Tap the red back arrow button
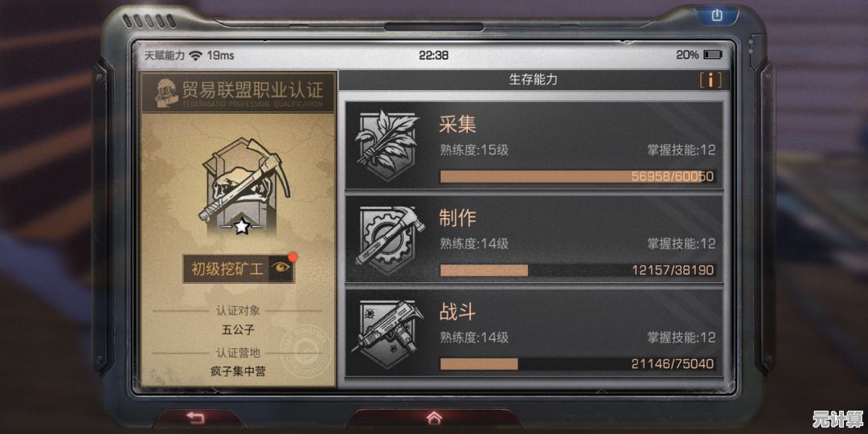The width and height of the screenshot is (868, 434). point(194,418)
